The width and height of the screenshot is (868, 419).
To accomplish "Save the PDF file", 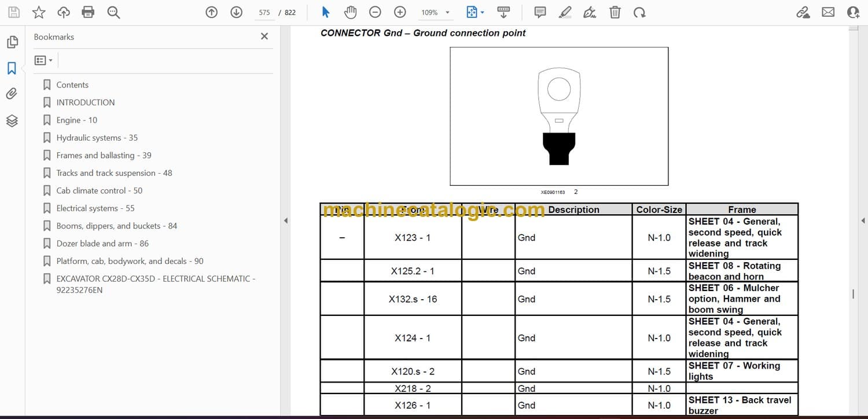I will tap(13, 12).
